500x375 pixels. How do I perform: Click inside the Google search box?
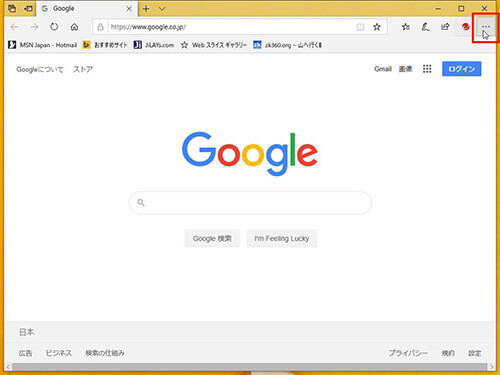tap(250, 202)
